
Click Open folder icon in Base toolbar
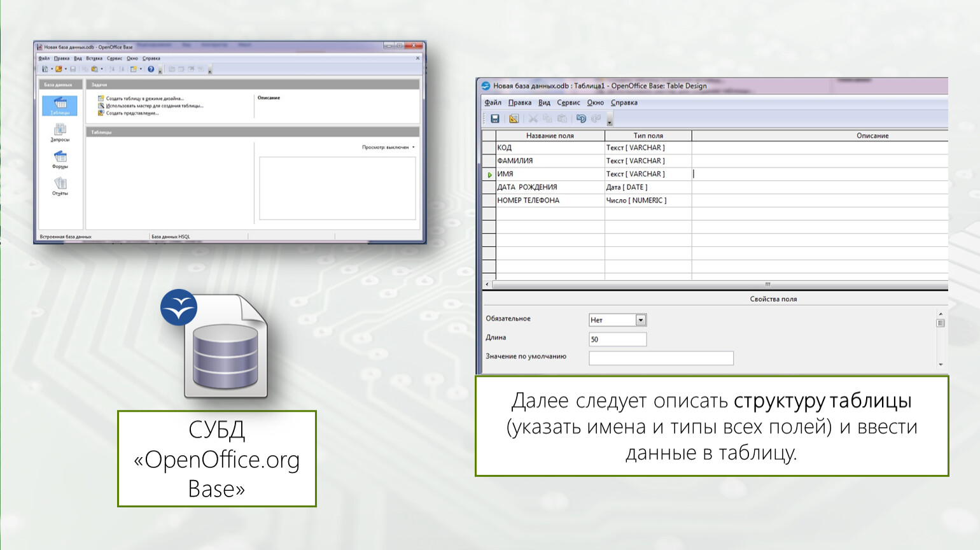pos(59,69)
